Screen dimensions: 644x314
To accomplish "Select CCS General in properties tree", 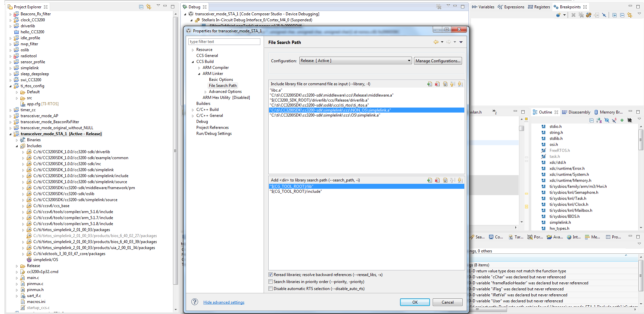I will tap(207, 56).
